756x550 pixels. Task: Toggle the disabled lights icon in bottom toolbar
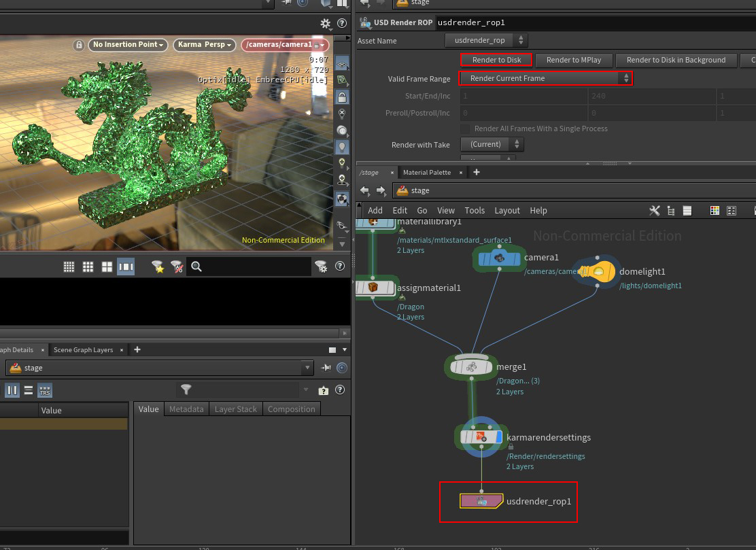(177, 266)
